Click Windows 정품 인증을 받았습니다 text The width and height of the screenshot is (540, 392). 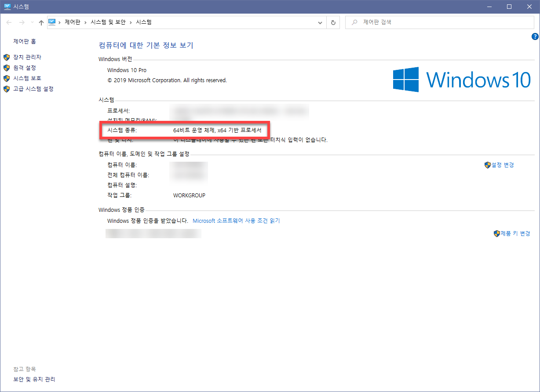pyautogui.click(x=148, y=221)
